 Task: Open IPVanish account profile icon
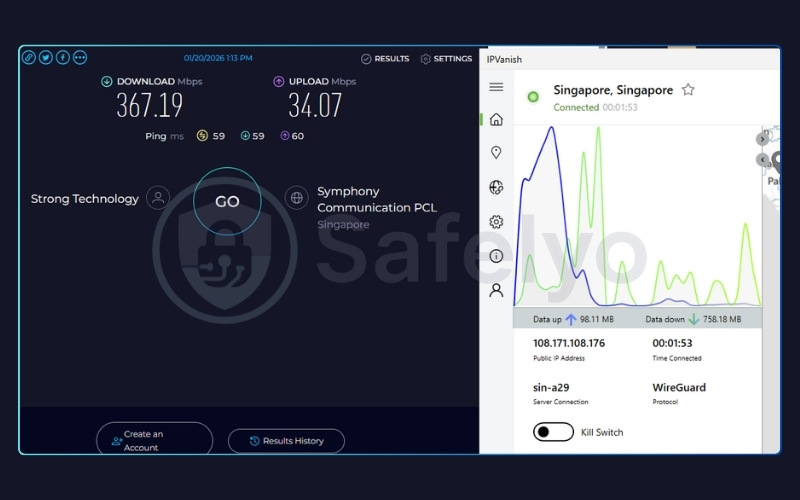496,290
